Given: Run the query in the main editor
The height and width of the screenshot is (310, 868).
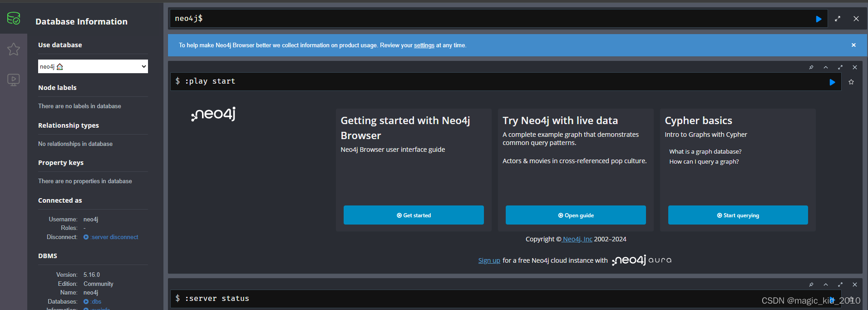Looking at the screenshot, I should [x=819, y=19].
